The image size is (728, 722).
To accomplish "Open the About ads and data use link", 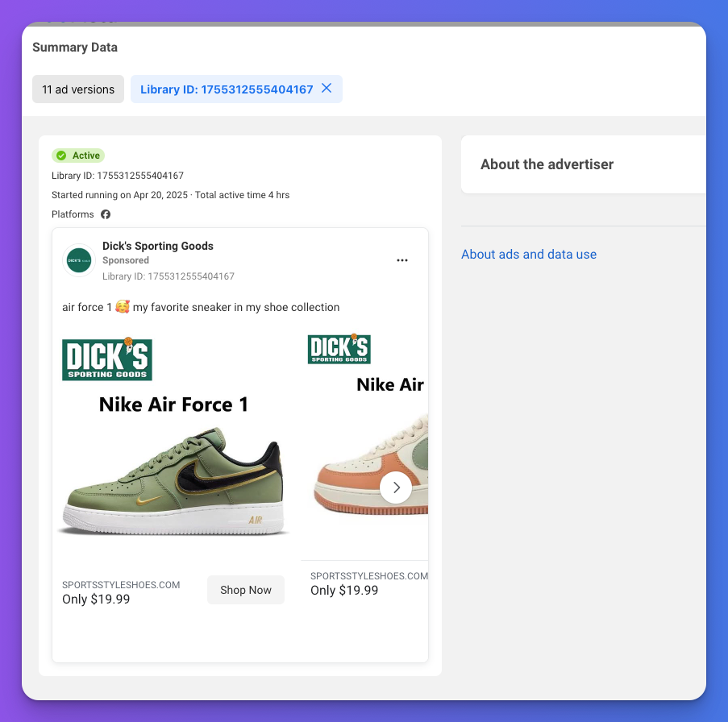I will (x=529, y=255).
